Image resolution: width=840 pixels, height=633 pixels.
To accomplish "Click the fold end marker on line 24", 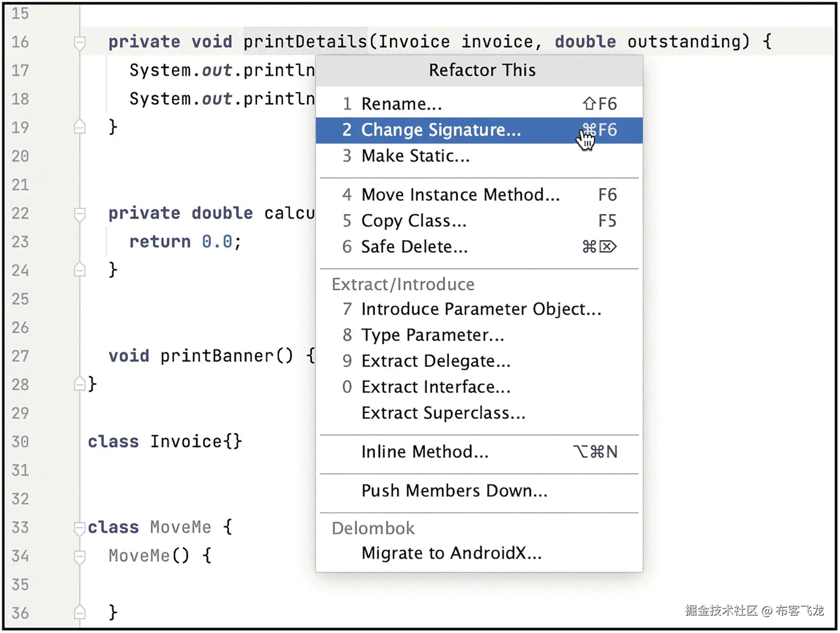I will (79, 270).
